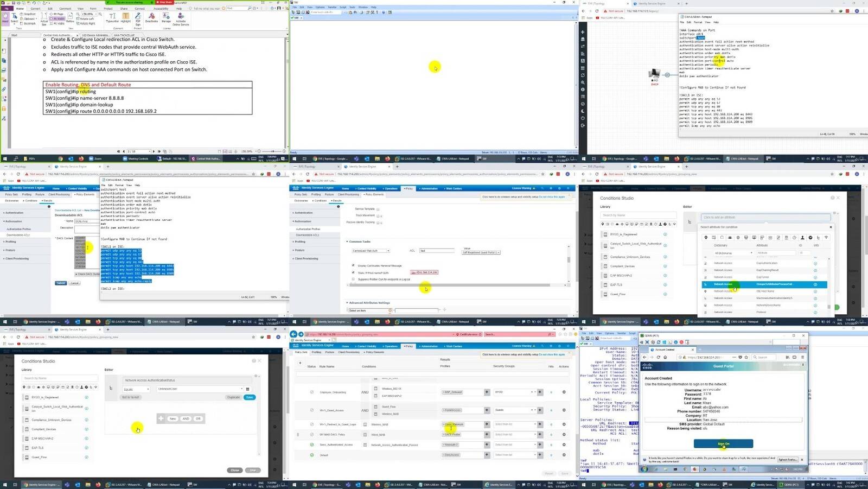Click Rotate Right in the PDF ribbon
868x489 pixels.
tap(86, 23)
